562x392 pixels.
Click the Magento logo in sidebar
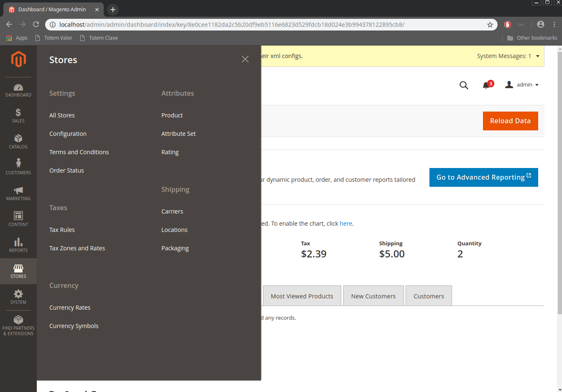[18, 59]
